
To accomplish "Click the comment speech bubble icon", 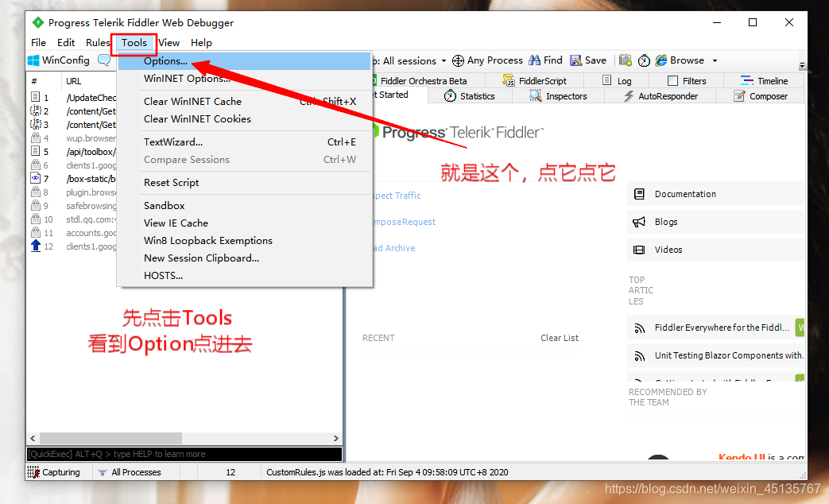I will pyautogui.click(x=104, y=60).
